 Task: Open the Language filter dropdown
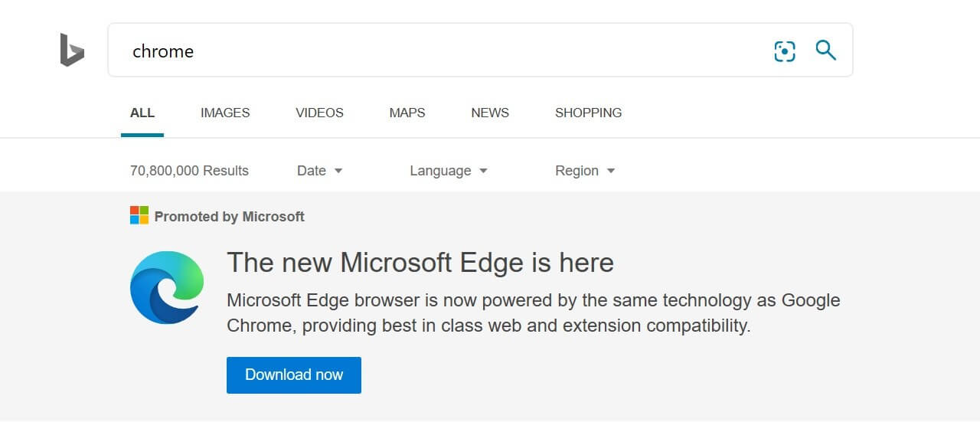pyautogui.click(x=449, y=171)
